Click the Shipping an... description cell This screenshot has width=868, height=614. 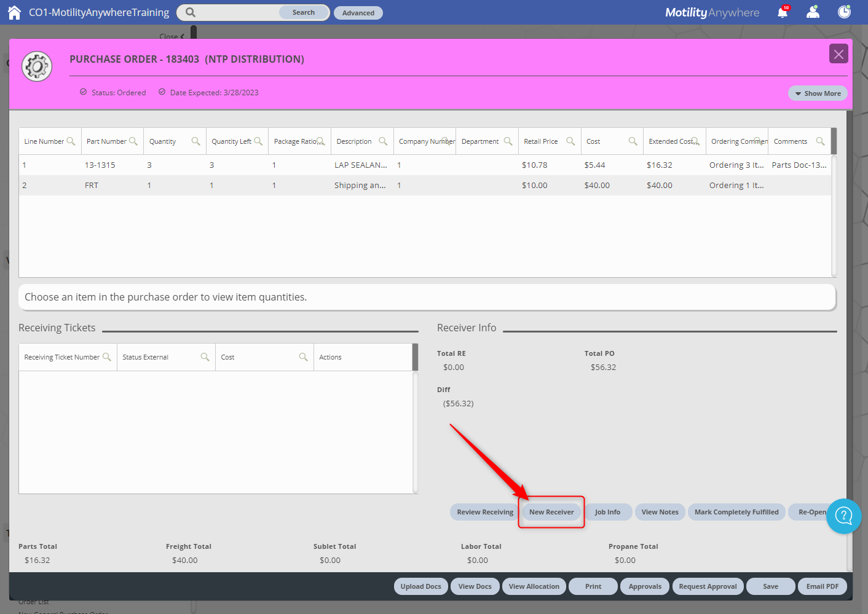pos(360,185)
